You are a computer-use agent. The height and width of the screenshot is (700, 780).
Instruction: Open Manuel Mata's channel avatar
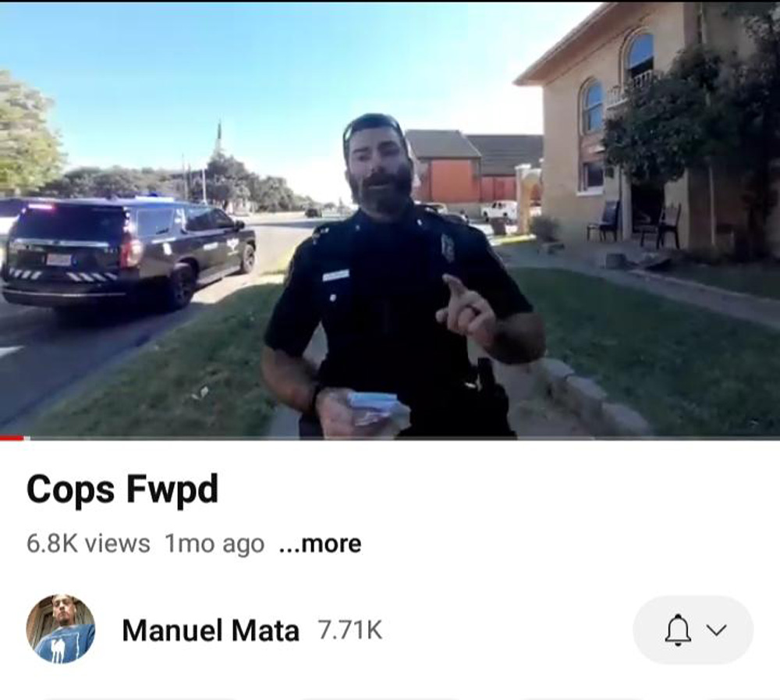(61, 629)
